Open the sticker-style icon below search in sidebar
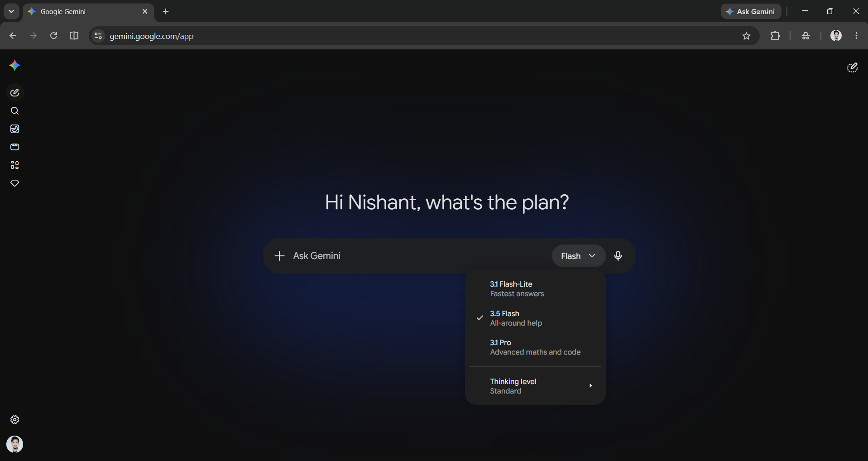 14,129
